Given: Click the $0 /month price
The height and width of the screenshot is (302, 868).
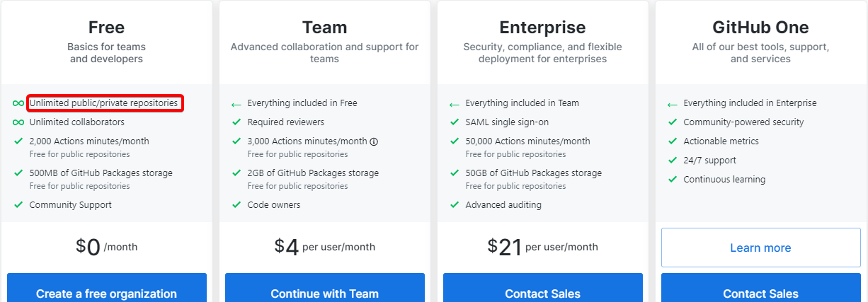Looking at the screenshot, I should point(107,247).
